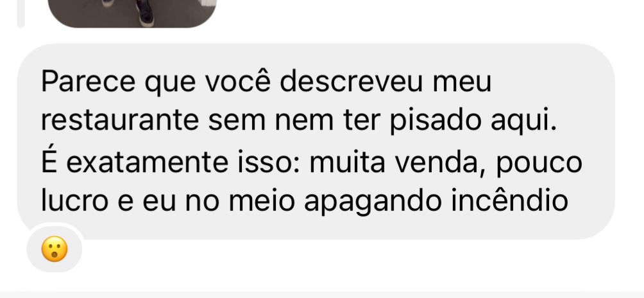Click the white pill background around the emoji reaction
The height and width of the screenshot is (298, 644).
pyautogui.click(x=55, y=249)
